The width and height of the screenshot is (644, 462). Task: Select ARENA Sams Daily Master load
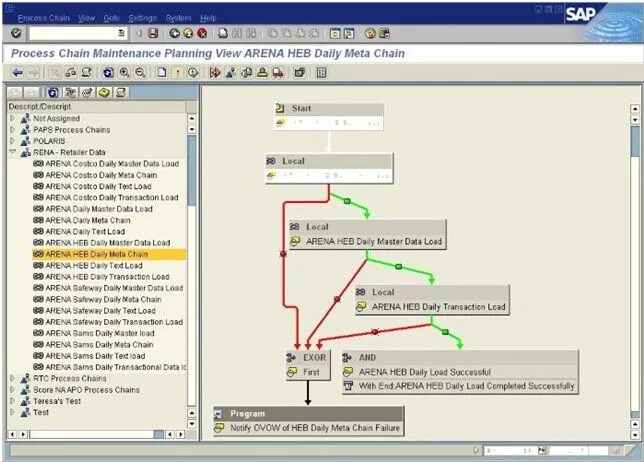(100, 333)
